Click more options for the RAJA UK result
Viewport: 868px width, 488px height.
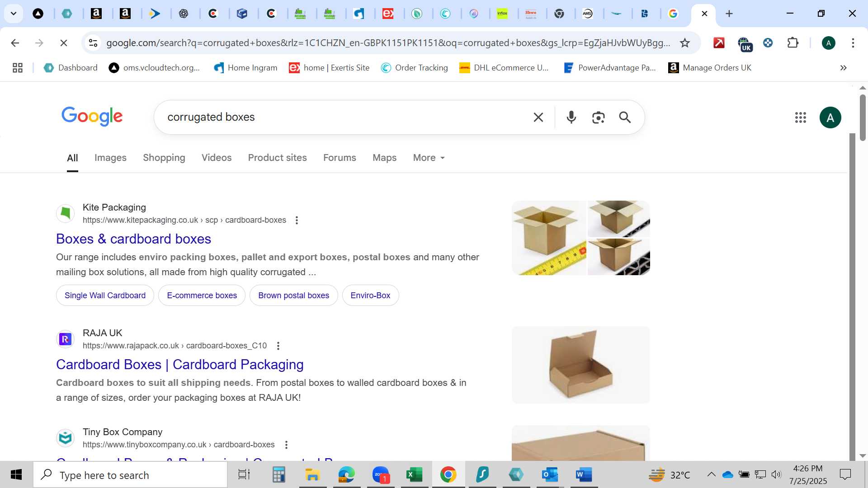click(278, 346)
